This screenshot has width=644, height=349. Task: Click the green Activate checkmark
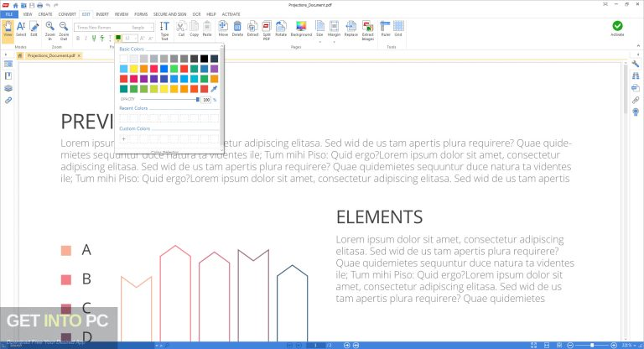point(617,28)
